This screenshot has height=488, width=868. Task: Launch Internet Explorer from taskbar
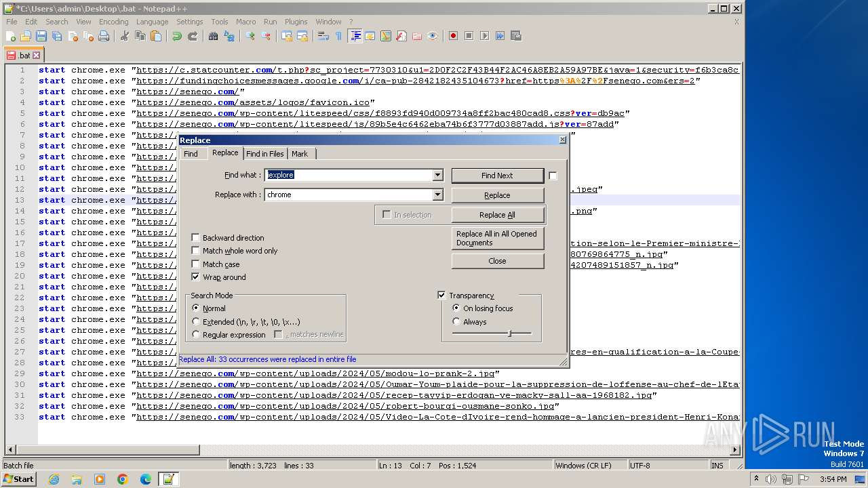tap(54, 479)
